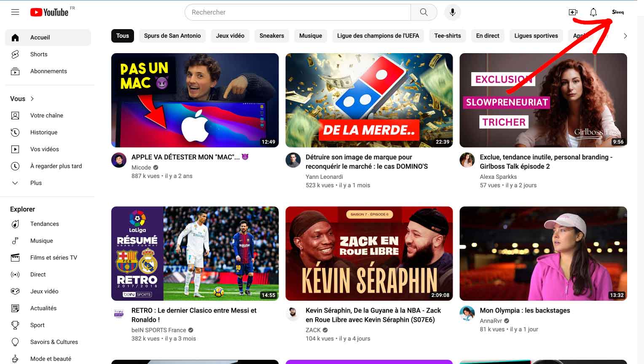Viewport: 644px width, 364px height.
Task: Click the Actualités newspaper icon
Action: tap(15, 308)
